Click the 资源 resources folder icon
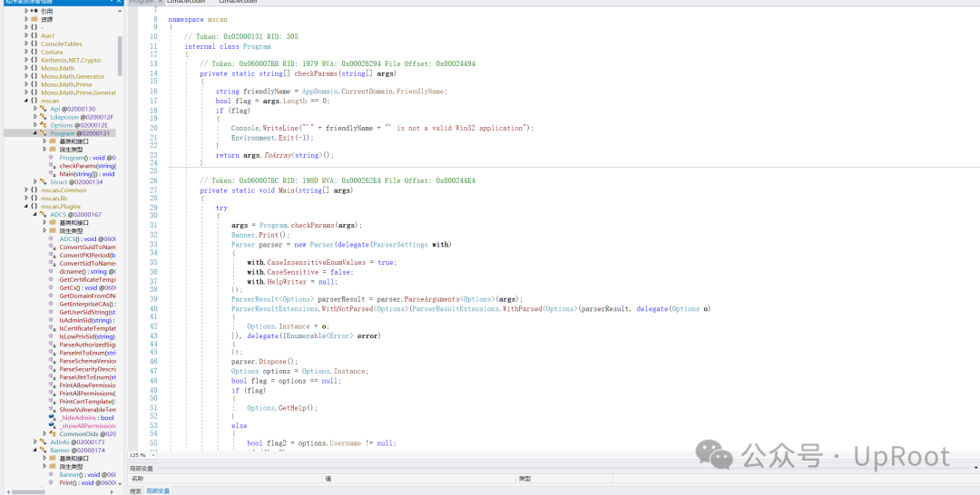 34,19
